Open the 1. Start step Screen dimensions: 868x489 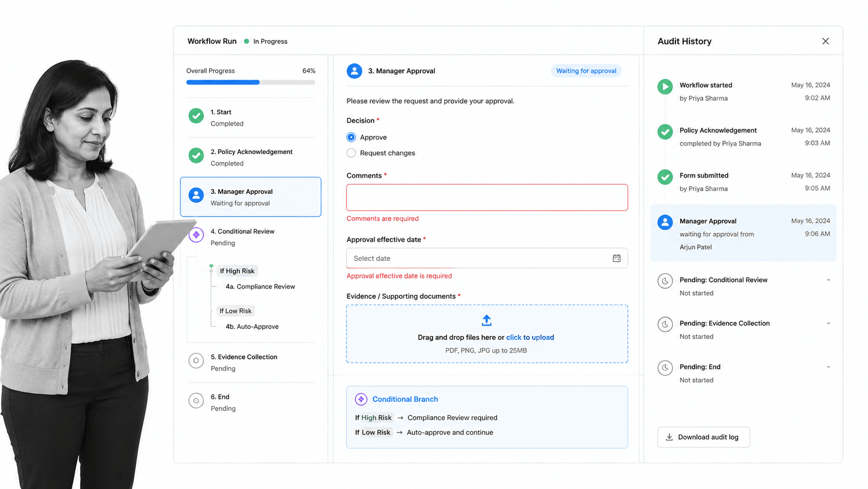point(251,117)
